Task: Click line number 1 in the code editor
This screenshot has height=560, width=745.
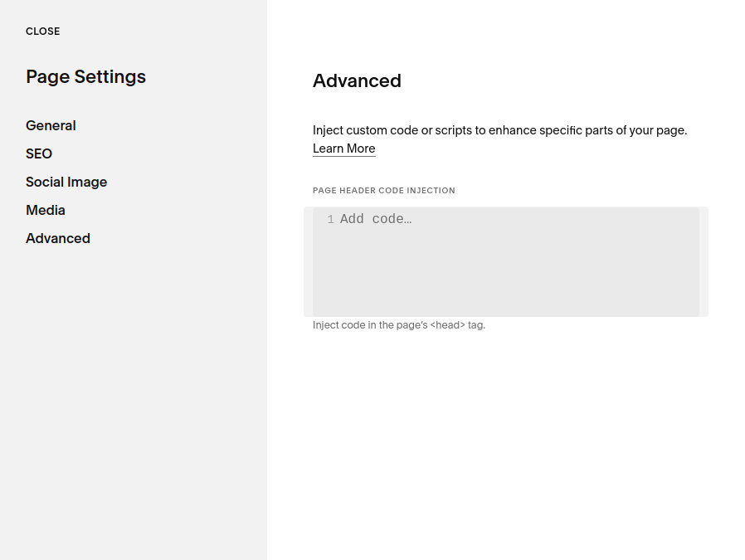Action: click(x=330, y=218)
